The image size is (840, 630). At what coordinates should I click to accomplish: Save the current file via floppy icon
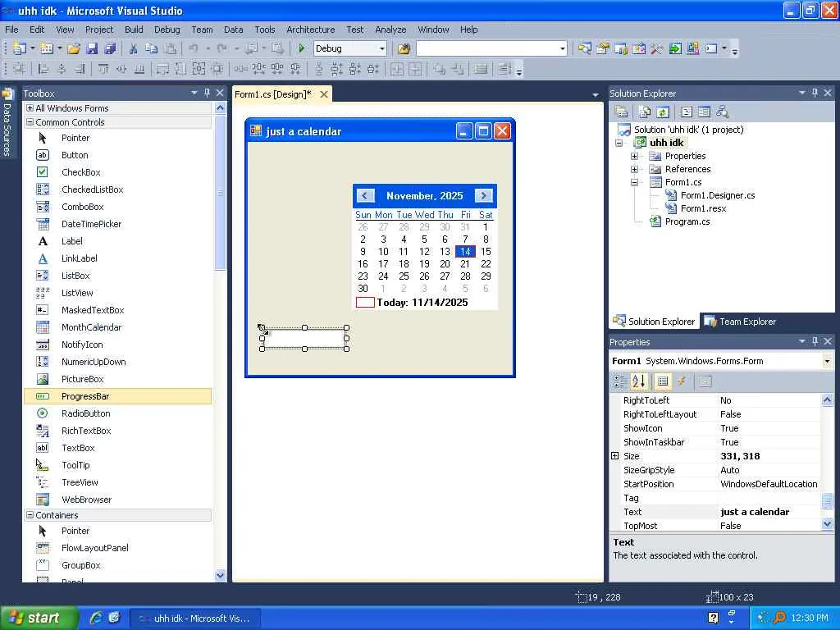click(x=92, y=48)
